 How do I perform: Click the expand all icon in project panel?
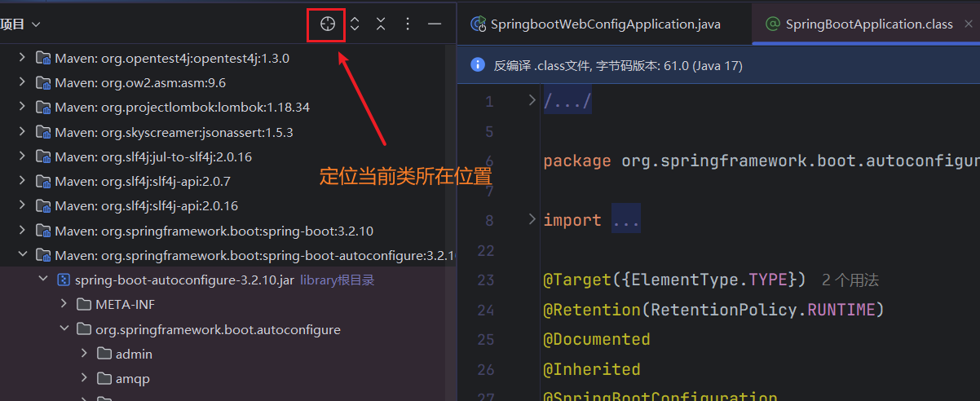point(355,24)
